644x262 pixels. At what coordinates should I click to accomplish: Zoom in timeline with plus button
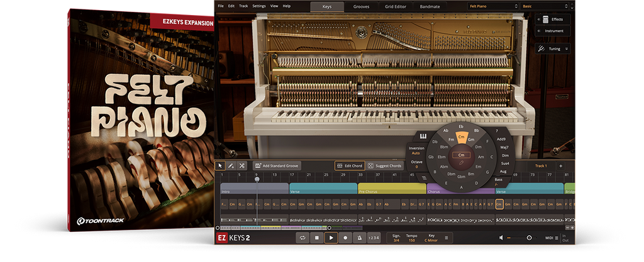(572, 227)
